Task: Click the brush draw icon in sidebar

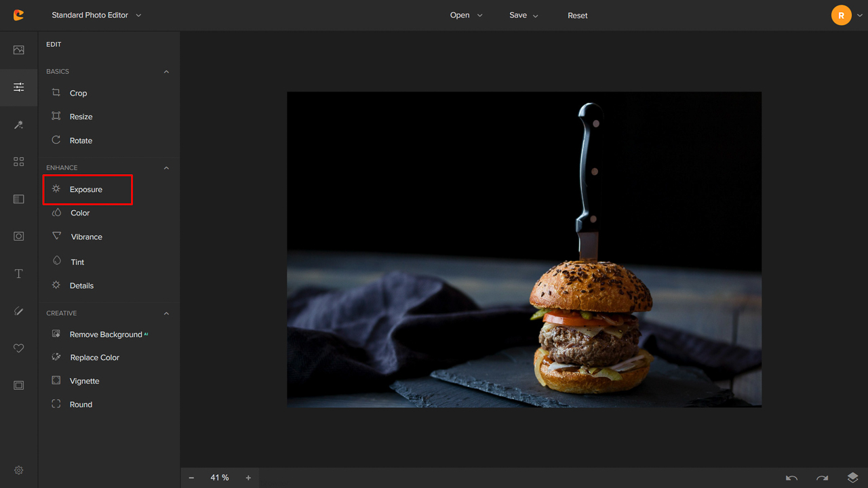Action: 18,311
